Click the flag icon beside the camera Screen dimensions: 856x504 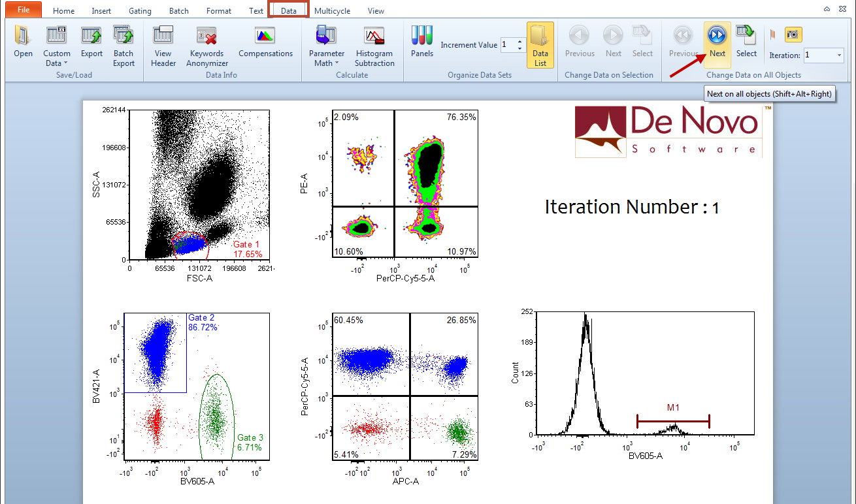[773, 35]
